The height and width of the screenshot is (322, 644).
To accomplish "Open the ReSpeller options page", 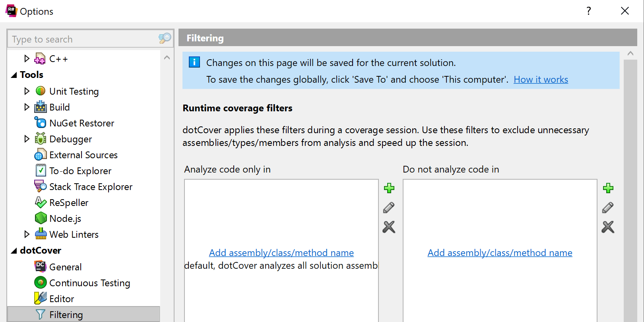I will tap(69, 203).
